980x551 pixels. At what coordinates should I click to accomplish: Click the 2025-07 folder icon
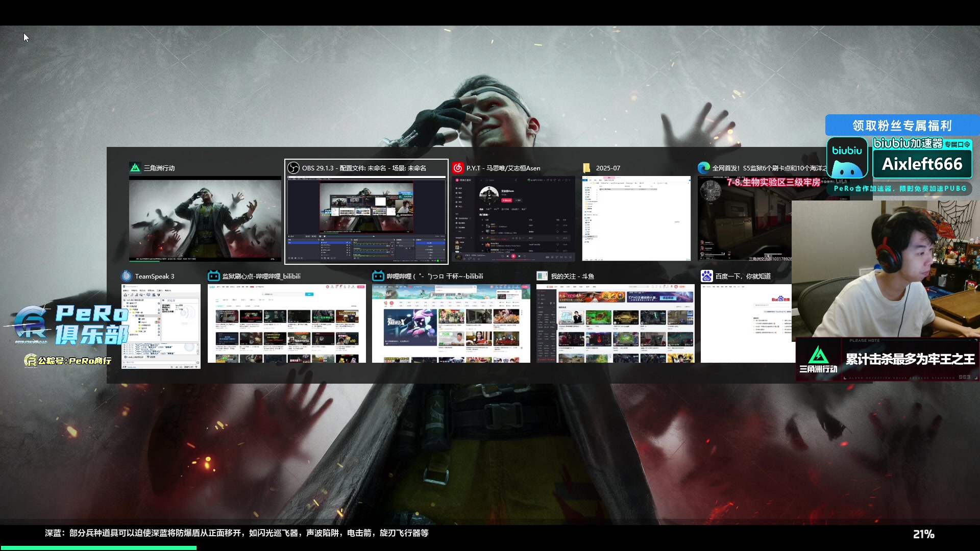[587, 168]
